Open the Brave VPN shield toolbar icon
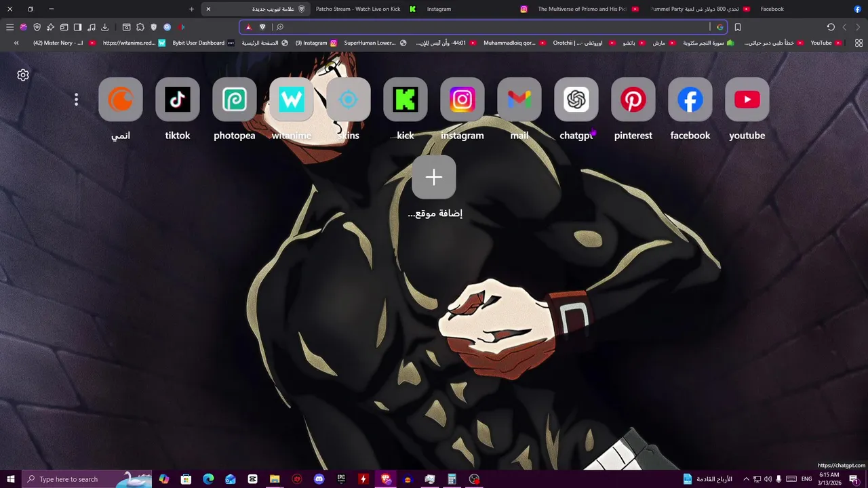Viewport: 868px width, 488px height. 37,27
